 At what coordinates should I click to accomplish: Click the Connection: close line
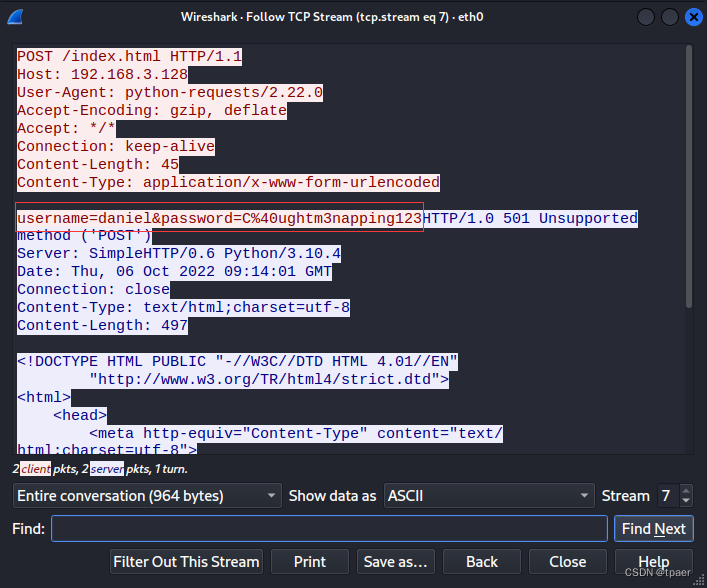click(x=93, y=290)
